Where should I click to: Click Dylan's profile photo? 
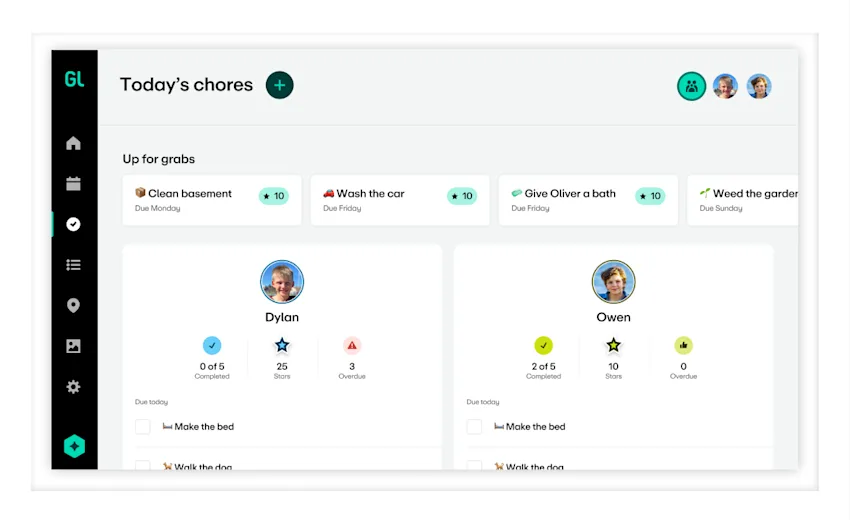(282, 281)
